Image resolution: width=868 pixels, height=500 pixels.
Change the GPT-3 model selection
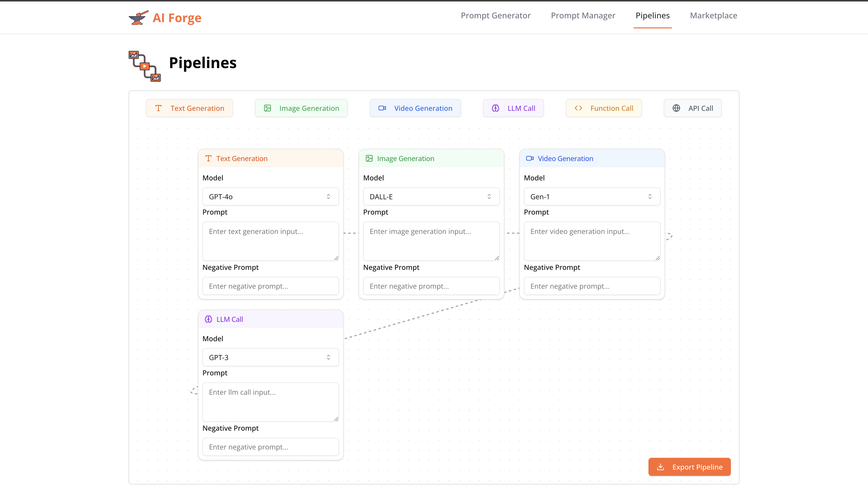(270, 357)
